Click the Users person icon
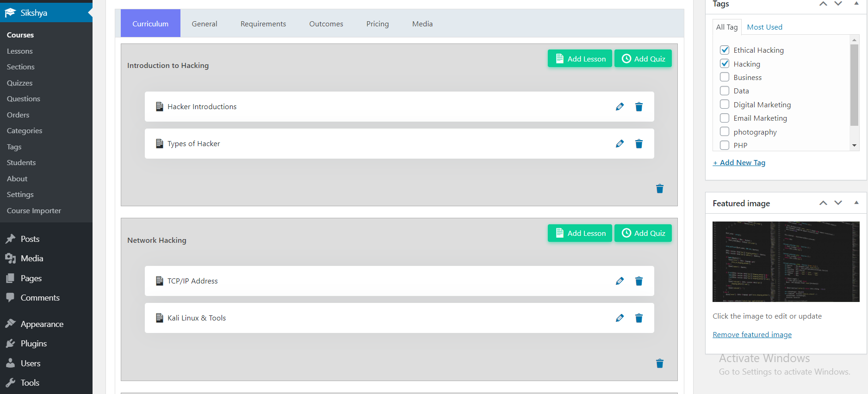The width and height of the screenshot is (868, 394). point(10,363)
